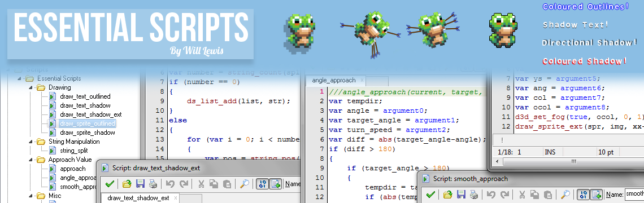Open file icon in smooth_approach script toolbar

[447, 194]
